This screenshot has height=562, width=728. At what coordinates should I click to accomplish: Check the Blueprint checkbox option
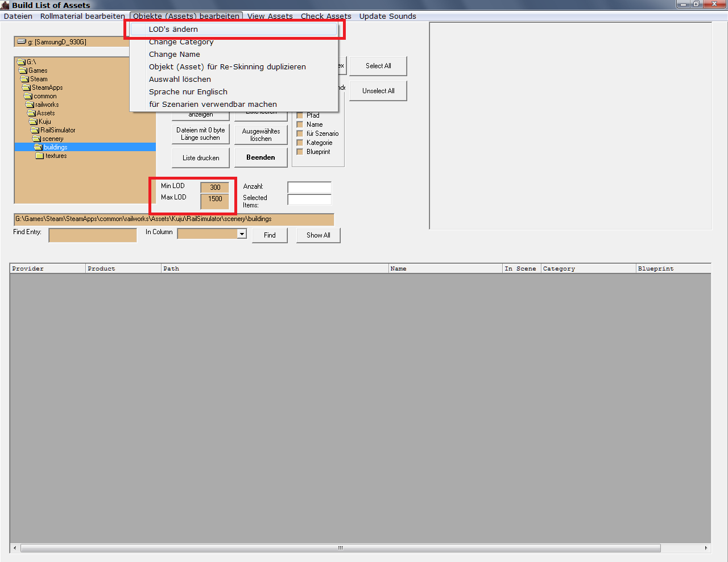click(300, 152)
